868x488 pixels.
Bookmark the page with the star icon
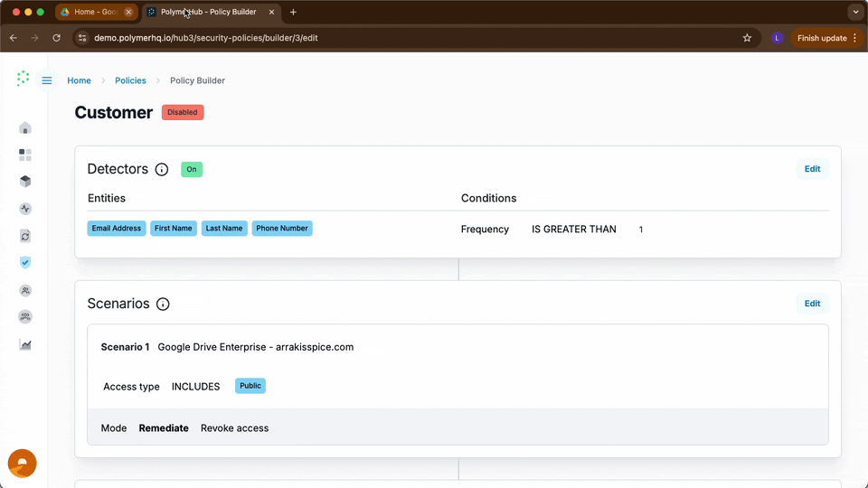coord(747,38)
